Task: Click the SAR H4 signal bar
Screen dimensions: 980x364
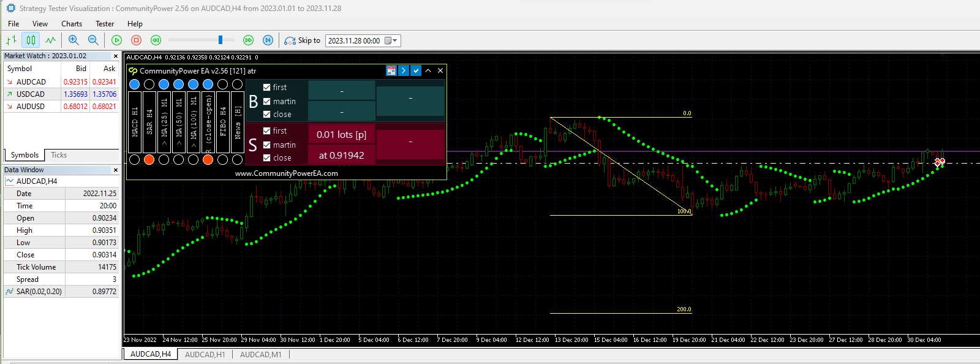Action: (149, 122)
